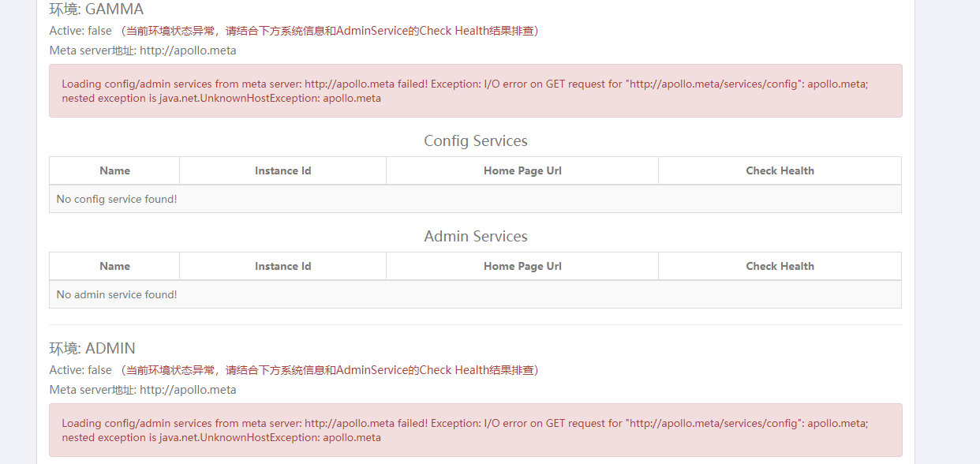Click the Name column header in Admin Services
This screenshot has width=980, height=464.
pos(114,266)
